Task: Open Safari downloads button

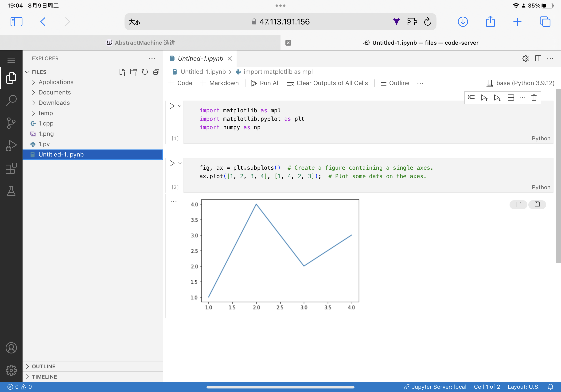Action: (x=463, y=22)
